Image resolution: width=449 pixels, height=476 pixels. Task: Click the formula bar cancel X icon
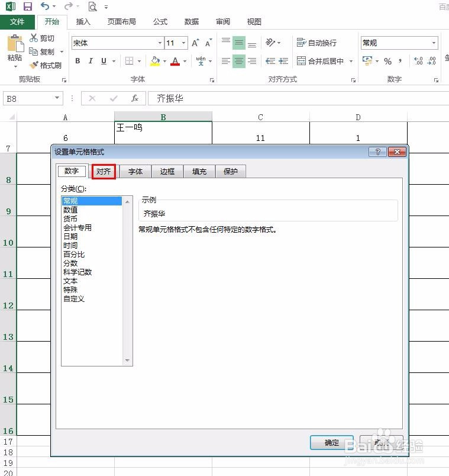92,98
